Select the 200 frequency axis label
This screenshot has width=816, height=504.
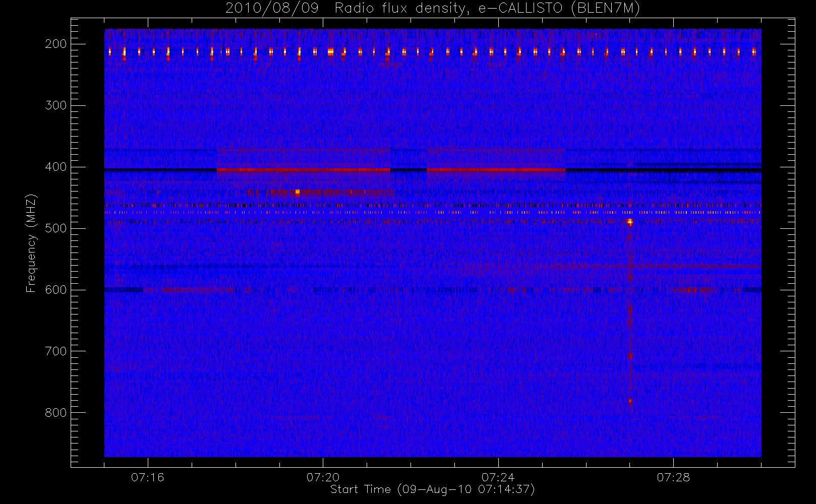pos(56,44)
